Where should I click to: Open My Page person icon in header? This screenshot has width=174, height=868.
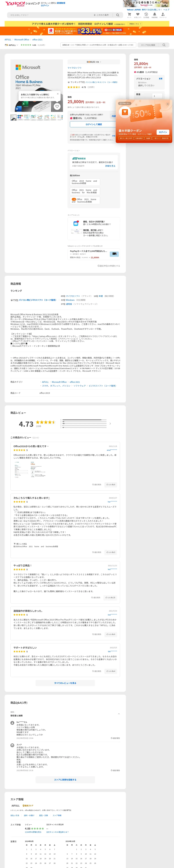click(163, 15)
